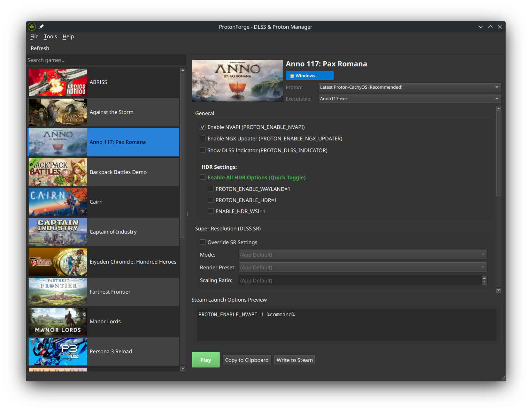Open the Tools menu
Viewport: 532px width, 412px height.
click(50, 37)
